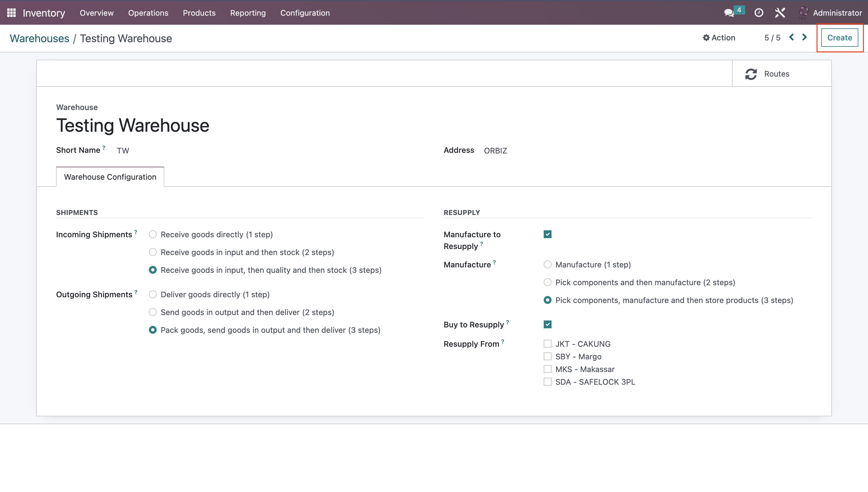The width and height of the screenshot is (868, 492).
Task: Select Manufacture 1 step option
Action: [547, 264]
